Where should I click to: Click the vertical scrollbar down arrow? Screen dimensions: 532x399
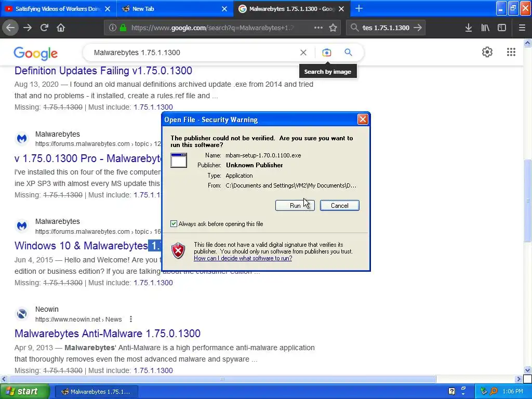527,370
